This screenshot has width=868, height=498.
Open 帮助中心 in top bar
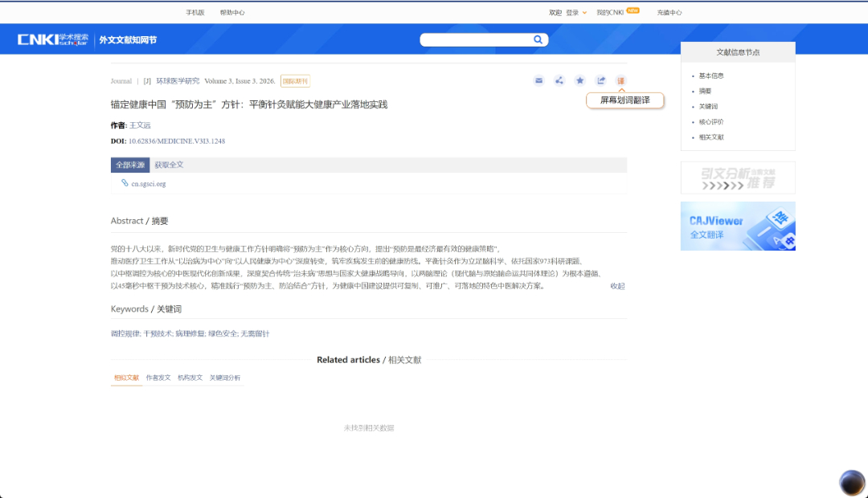(232, 13)
